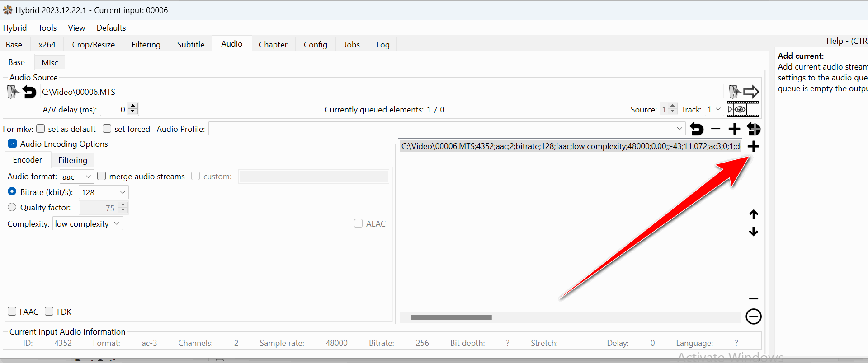Uncheck Audio Encoding Options
The width and height of the screenshot is (868, 363).
tap(13, 144)
